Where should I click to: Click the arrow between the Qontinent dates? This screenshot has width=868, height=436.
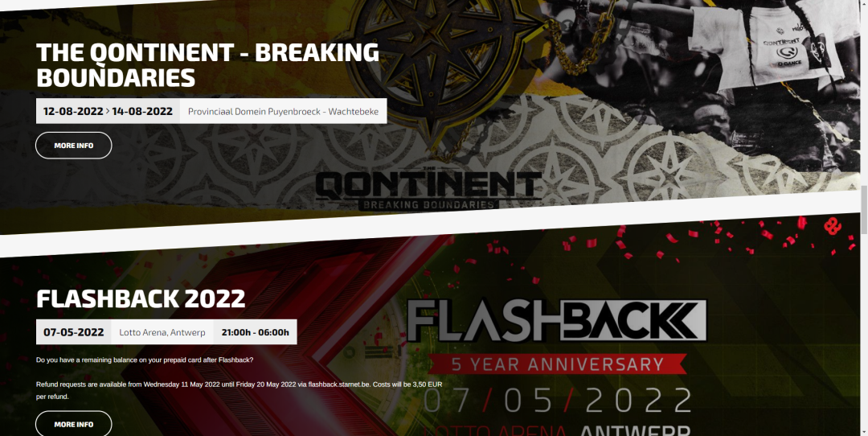point(108,111)
